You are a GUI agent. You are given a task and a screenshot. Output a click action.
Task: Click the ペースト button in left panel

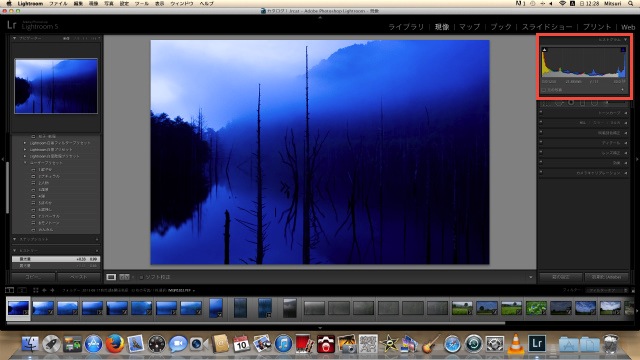78,277
